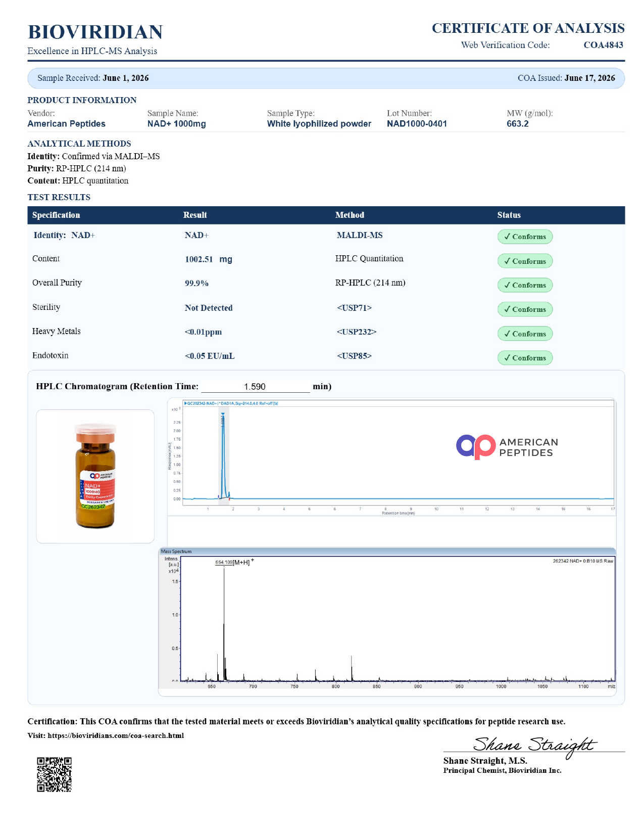Image resolution: width=644 pixels, height=834 pixels.
Task: Click the CERTIFICATE OF ANALYSIS title
Action: [x=528, y=28]
